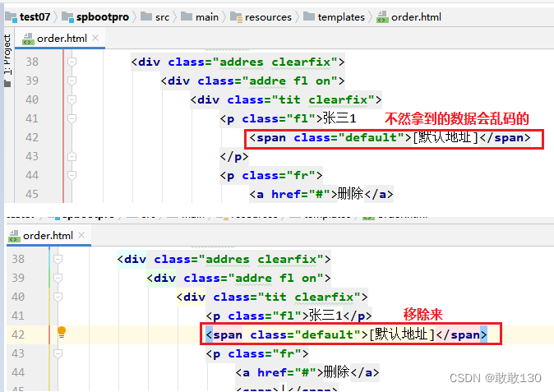Click the "addres clearfix" div in lower editor
Screen dimensions: 554x392
tap(224, 259)
